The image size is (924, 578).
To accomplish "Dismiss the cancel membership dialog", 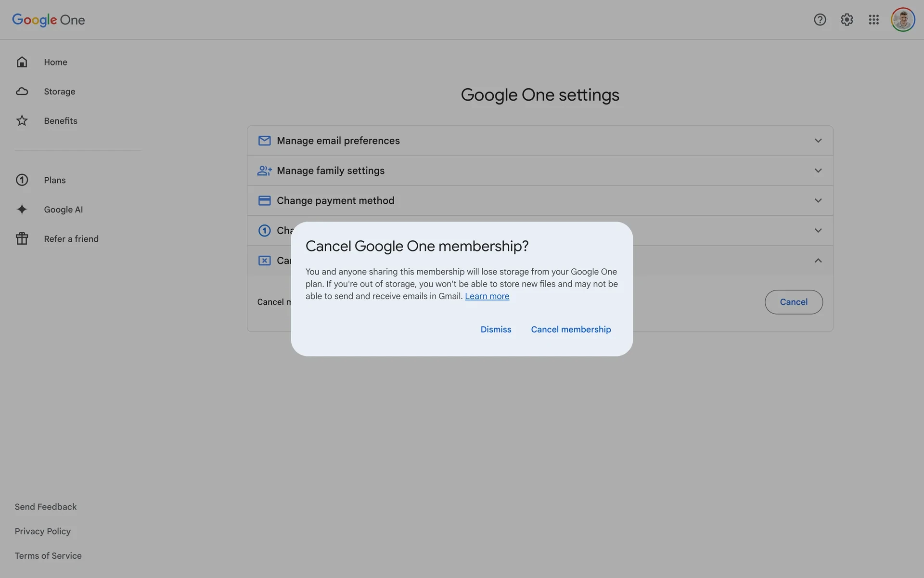I will point(496,329).
